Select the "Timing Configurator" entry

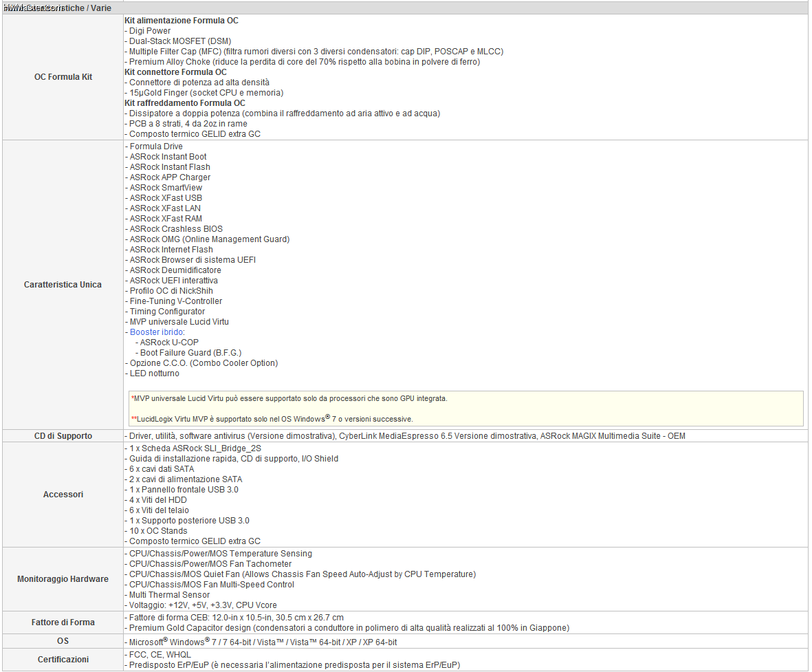(165, 312)
